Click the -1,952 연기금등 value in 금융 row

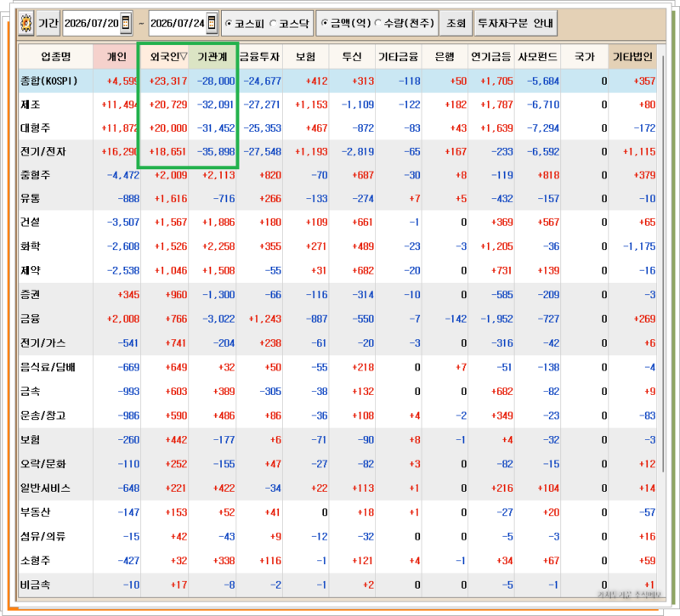pyautogui.click(x=497, y=319)
